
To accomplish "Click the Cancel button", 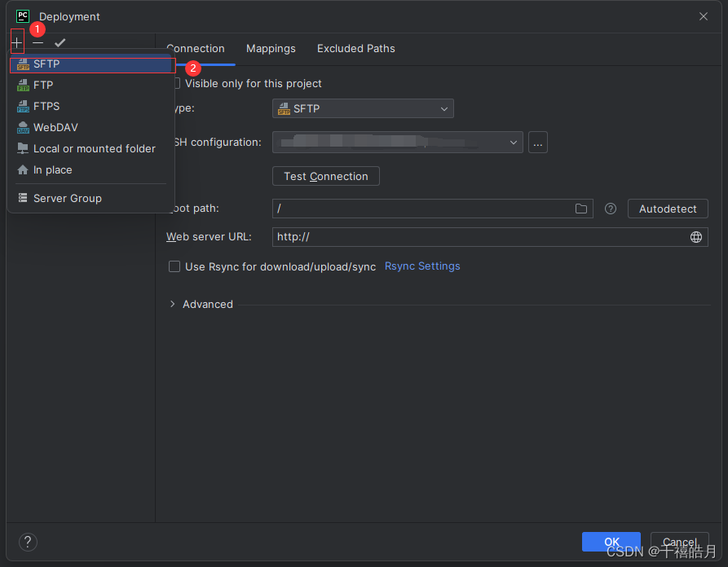I will coord(679,542).
